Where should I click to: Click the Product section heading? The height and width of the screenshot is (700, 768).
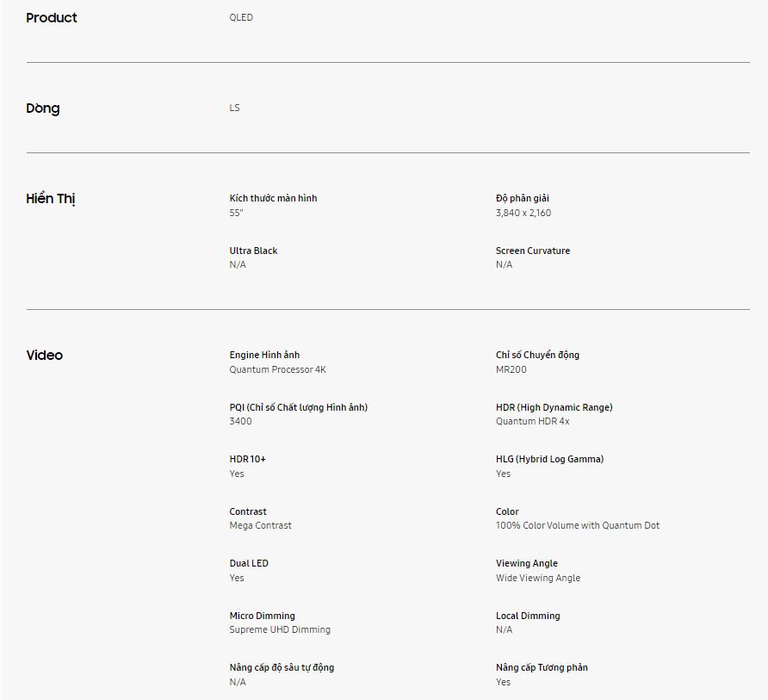tap(52, 18)
